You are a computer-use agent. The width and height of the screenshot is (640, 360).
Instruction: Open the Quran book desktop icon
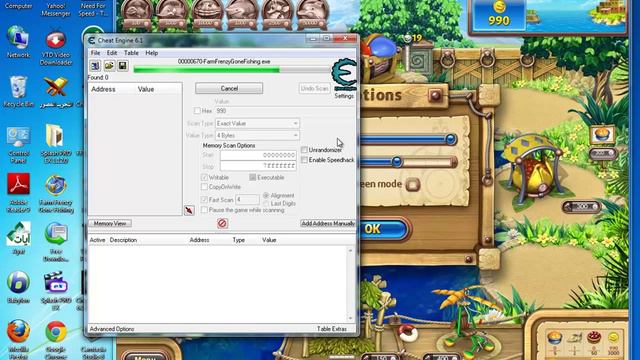[56, 92]
